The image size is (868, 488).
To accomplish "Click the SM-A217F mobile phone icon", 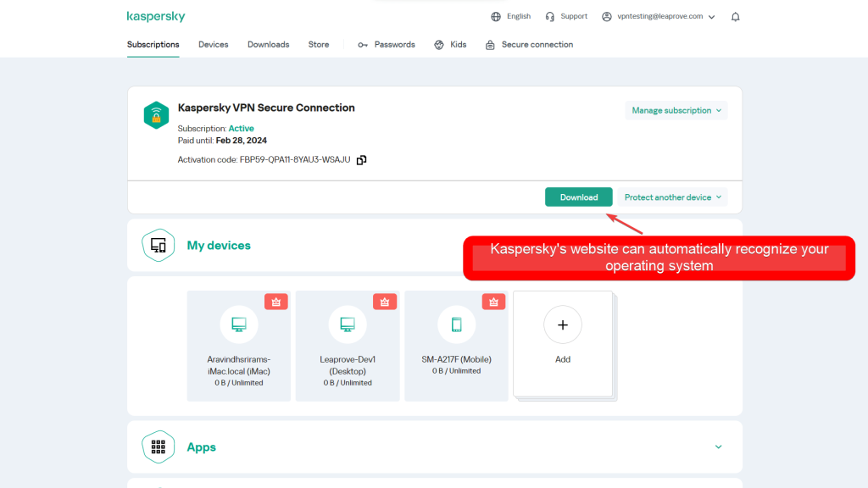I will coord(456,324).
